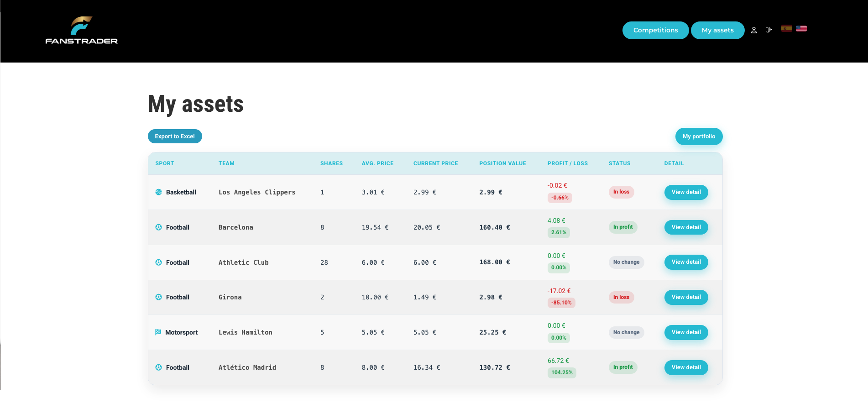Image resolution: width=868 pixels, height=419 pixels.
Task: Click the 130.72 € position value
Action: [495, 367]
